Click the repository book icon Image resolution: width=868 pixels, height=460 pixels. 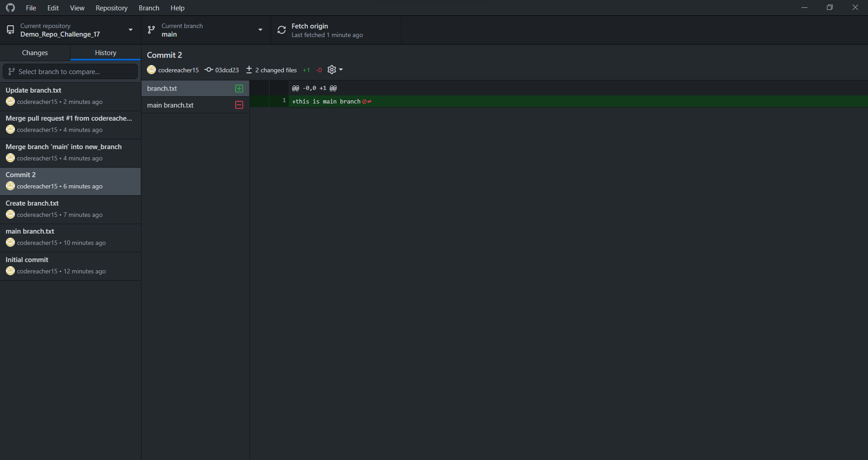click(x=10, y=30)
